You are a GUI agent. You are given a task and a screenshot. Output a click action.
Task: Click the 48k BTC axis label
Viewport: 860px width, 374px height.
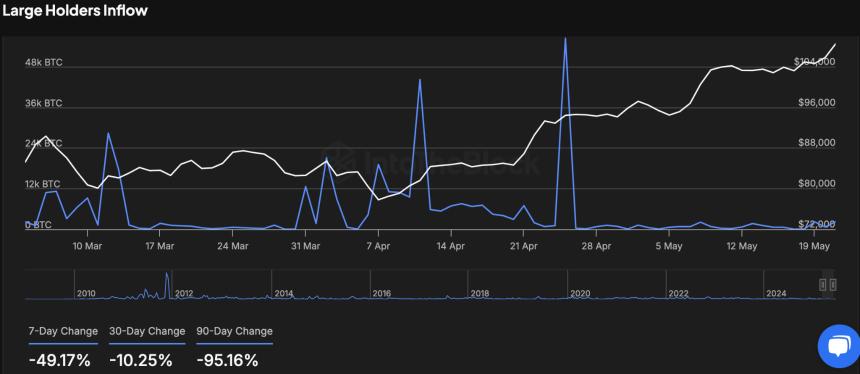point(43,63)
